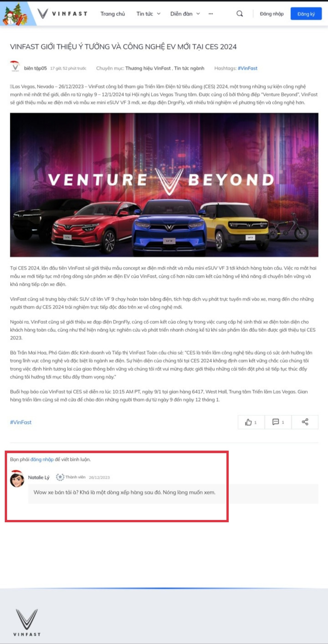Click the VinFast logo in header

(x=62, y=14)
